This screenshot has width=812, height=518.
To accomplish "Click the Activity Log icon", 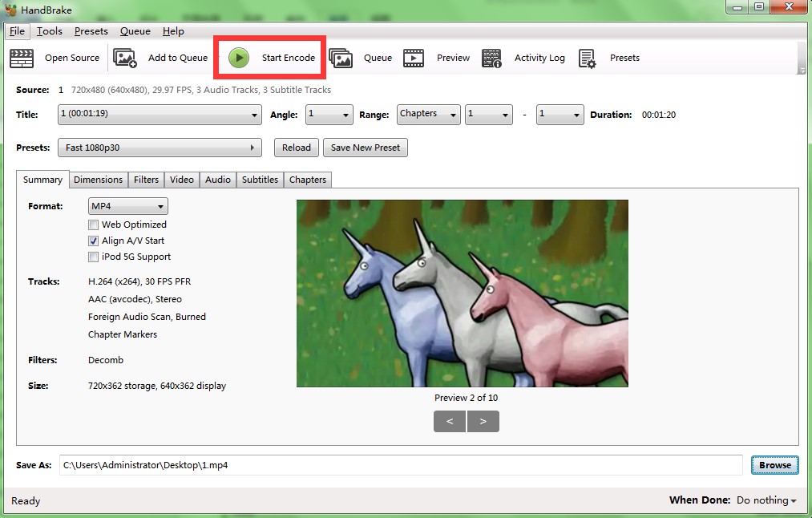I will (491, 58).
